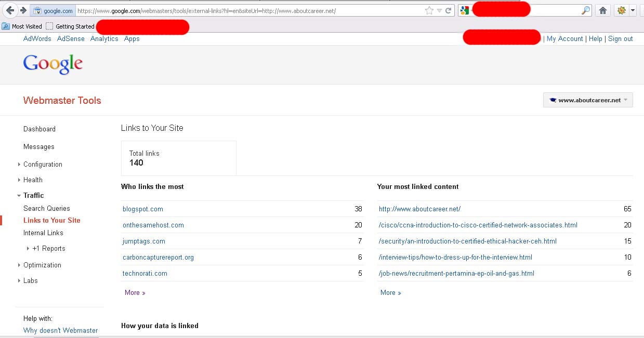Open the onthesamehost.com linking domain
The height and width of the screenshot is (338, 644).
(x=153, y=225)
